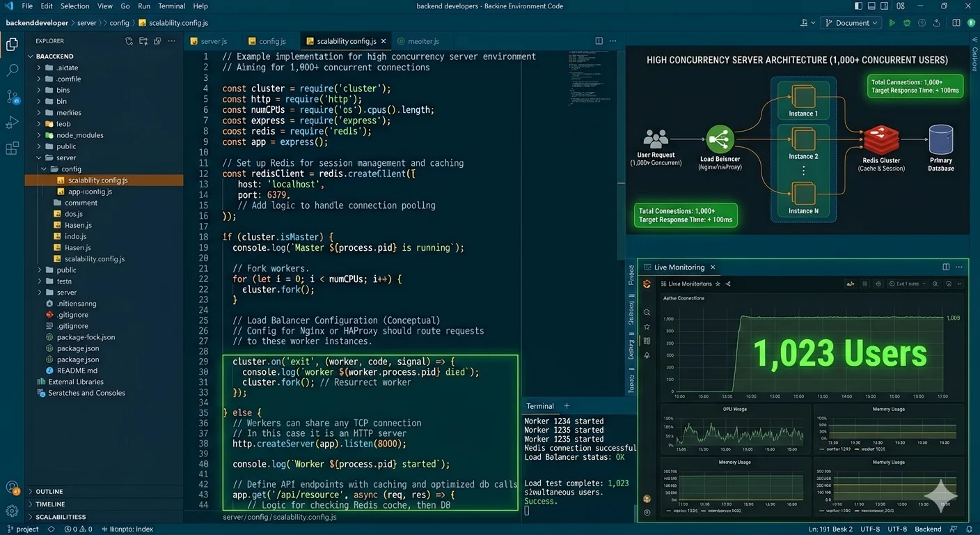Open the Source Control icon in activity bar
The width and height of the screenshot is (980, 535).
pos(12,96)
